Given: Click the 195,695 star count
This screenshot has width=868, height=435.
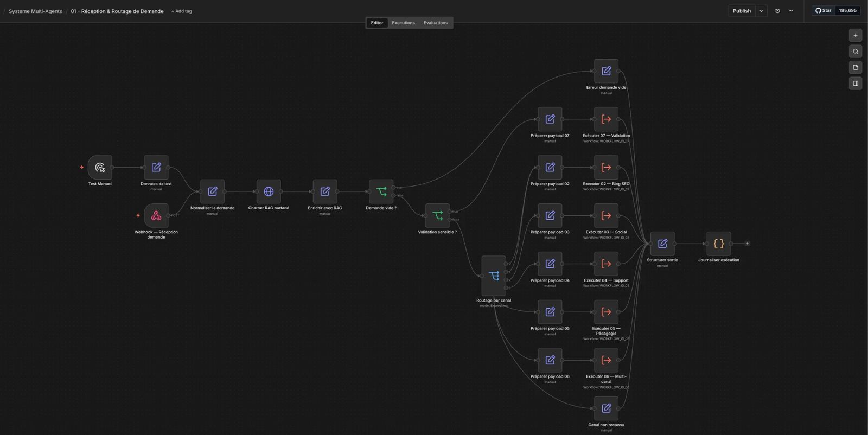Looking at the screenshot, I should click(847, 10).
